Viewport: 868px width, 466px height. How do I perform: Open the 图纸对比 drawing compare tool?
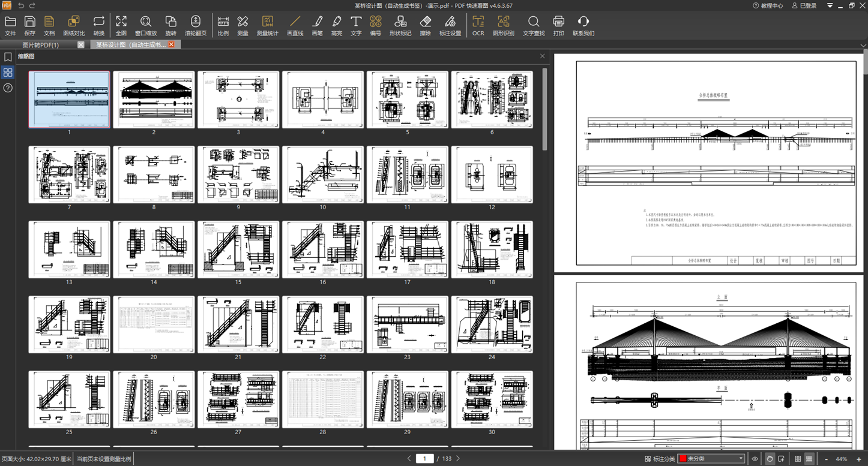coord(74,26)
